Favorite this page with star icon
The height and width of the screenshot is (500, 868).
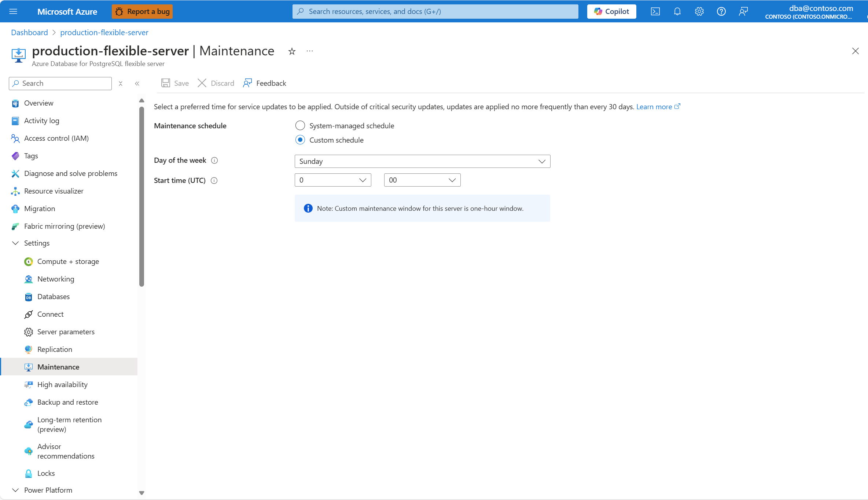(x=292, y=51)
